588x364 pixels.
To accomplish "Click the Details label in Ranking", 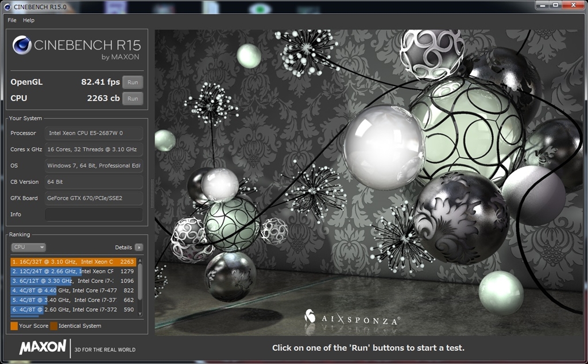I will (123, 247).
